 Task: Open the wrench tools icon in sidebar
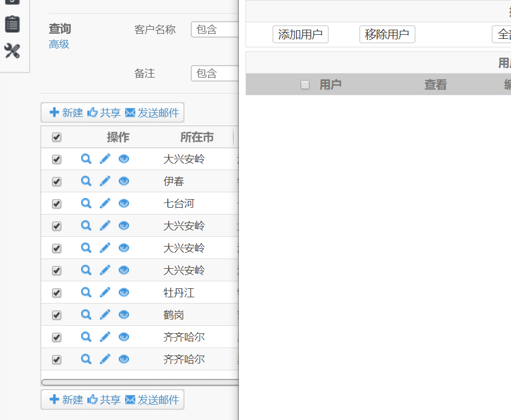click(12, 51)
